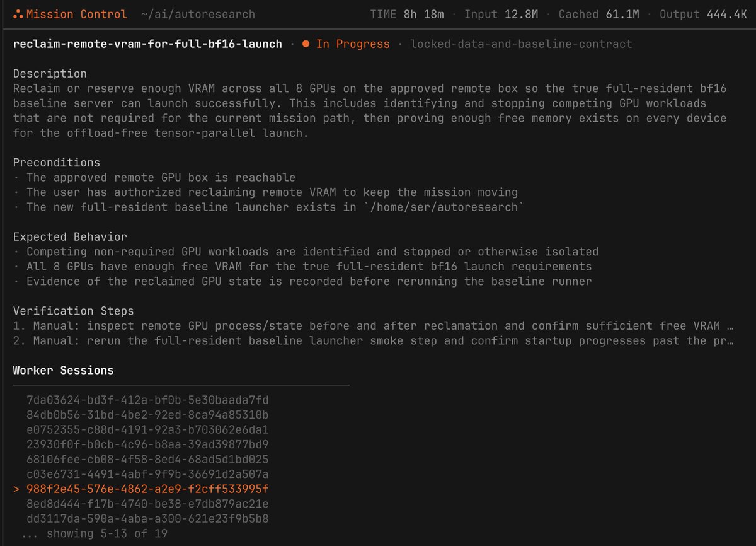The height and width of the screenshot is (546, 756).
Task: Click the In Progress status label
Action: point(353,44)
